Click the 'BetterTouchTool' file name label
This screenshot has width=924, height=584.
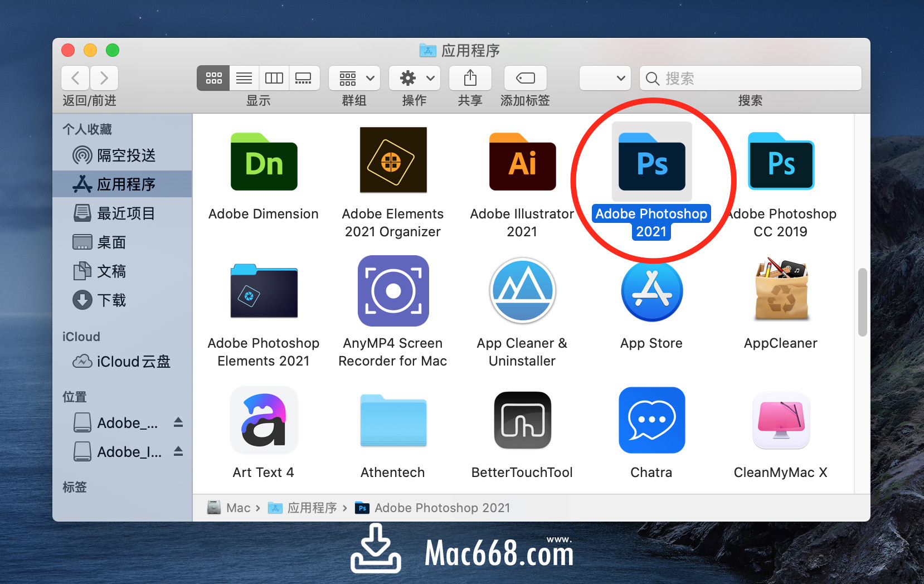point(522,473)
